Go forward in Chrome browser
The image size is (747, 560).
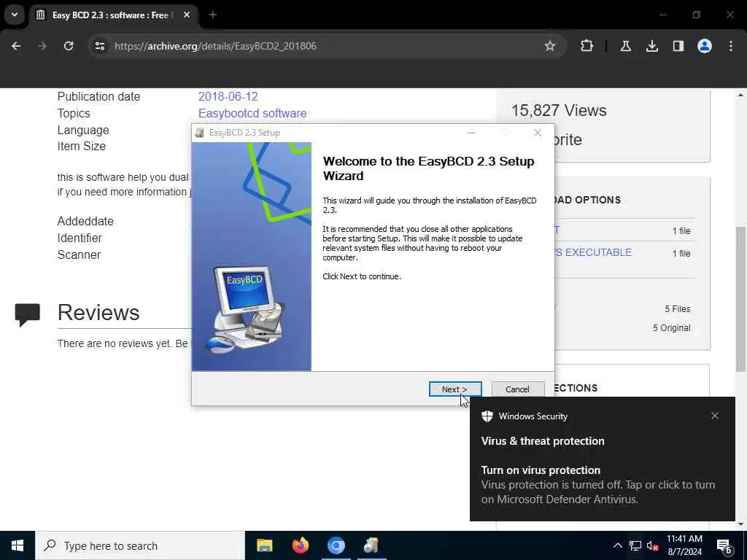42,46
